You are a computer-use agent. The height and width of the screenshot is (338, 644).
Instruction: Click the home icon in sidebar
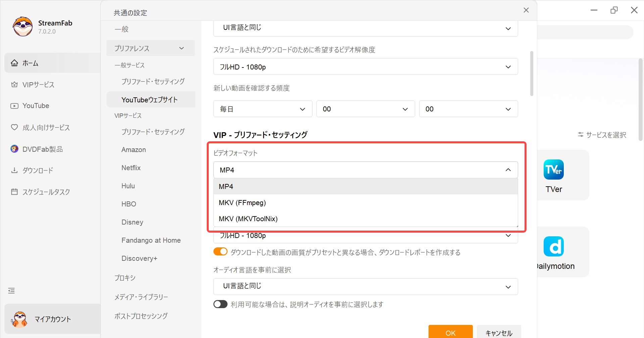14,63
